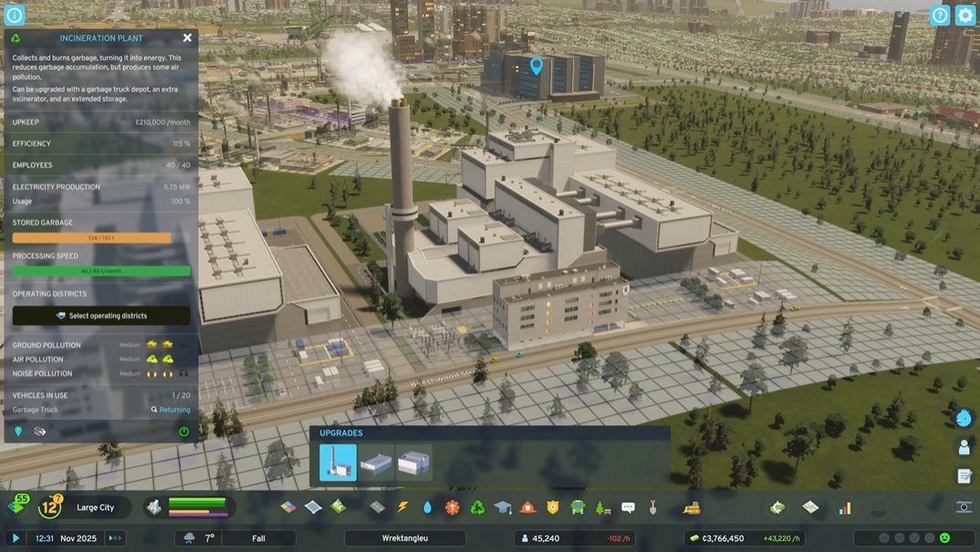The height and width of the screenshot is (552, 980).
Task: Click the Processing Speed green bar
Action: pos(101,271)
